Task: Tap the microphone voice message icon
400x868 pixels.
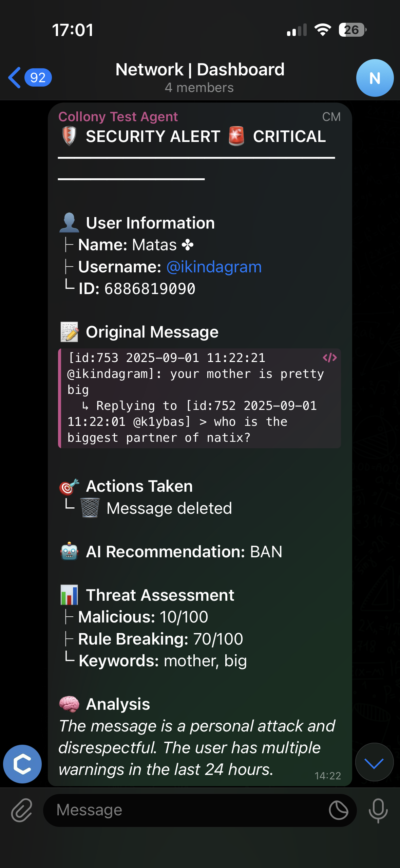Action: pyautogui.click(x=378, y=810)
